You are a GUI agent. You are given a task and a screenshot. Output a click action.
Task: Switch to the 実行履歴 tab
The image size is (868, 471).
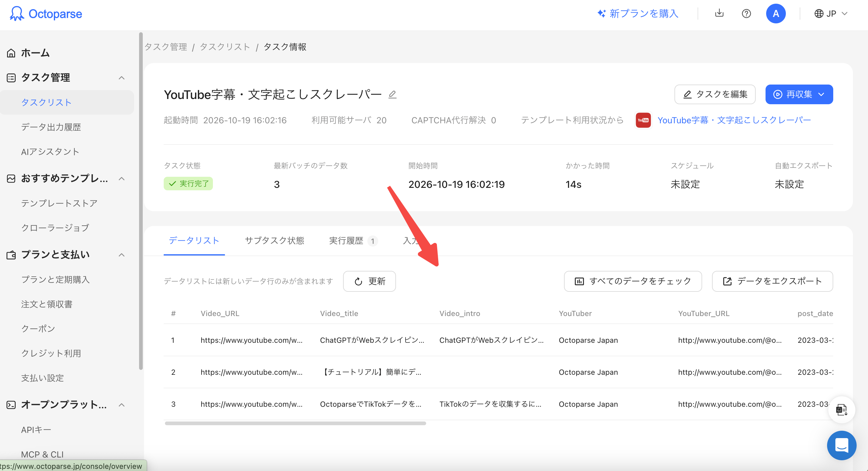(x=353, y=240)
